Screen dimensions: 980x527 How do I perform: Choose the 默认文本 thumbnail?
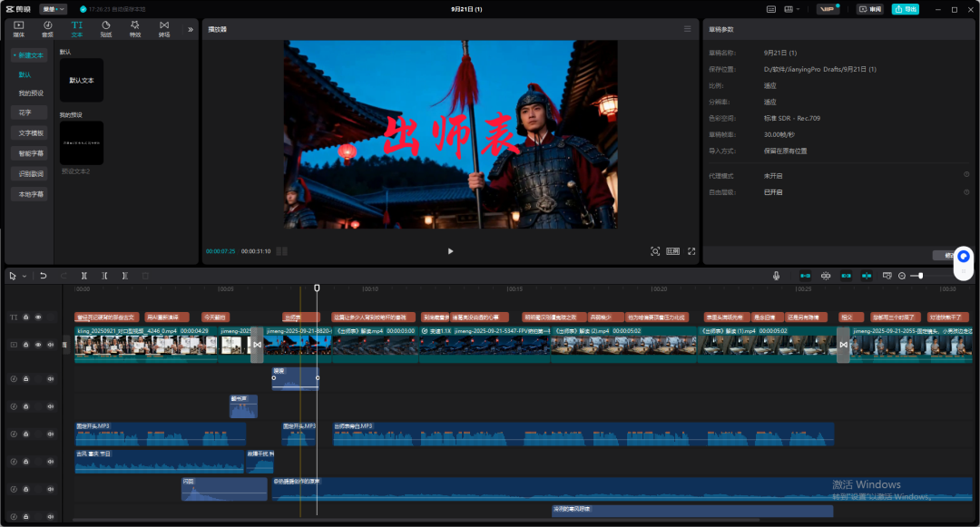[82, 81]
